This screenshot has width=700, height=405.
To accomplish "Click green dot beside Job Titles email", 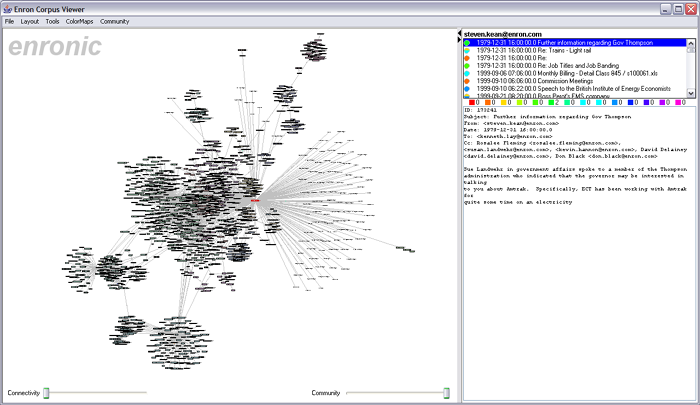I will coord(467,66).
